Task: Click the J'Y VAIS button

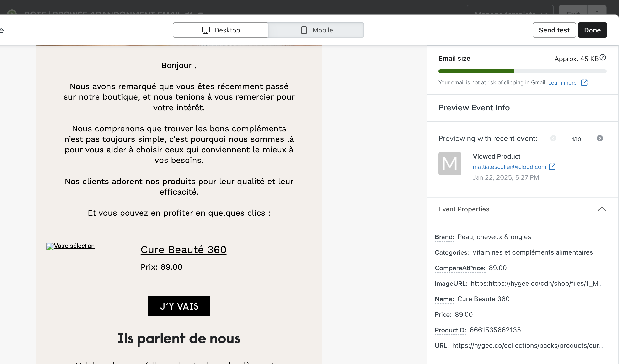Action: point(179,306)
